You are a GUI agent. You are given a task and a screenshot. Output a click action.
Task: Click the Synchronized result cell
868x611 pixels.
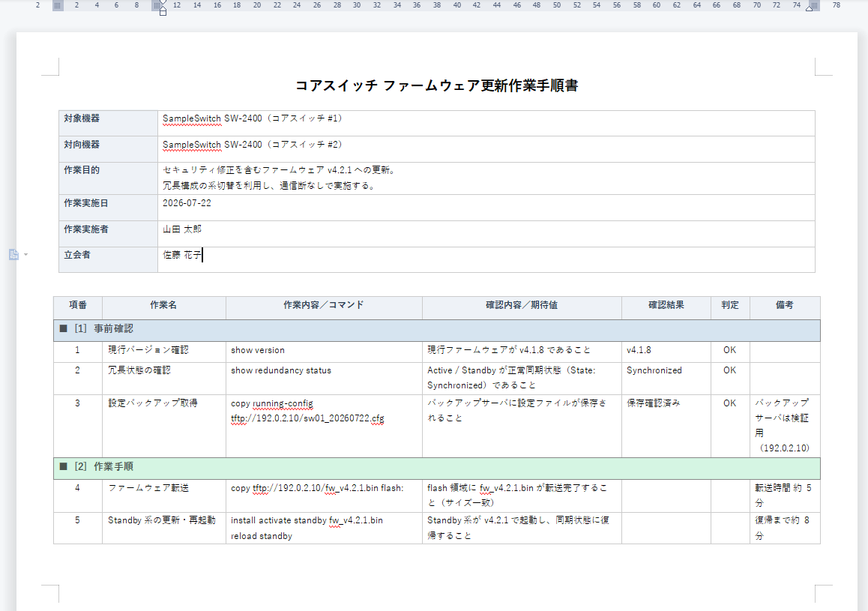click(x=666, y=379)
